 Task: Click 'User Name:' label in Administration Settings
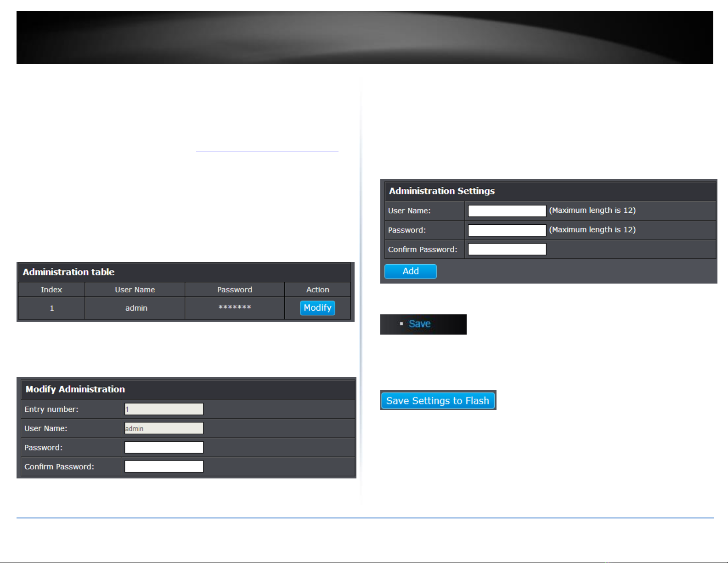409,211
